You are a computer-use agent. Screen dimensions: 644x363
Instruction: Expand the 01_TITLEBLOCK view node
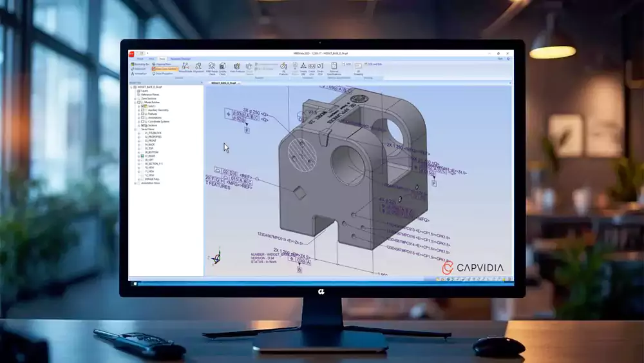pyautogui.click(x=139, y=133)
